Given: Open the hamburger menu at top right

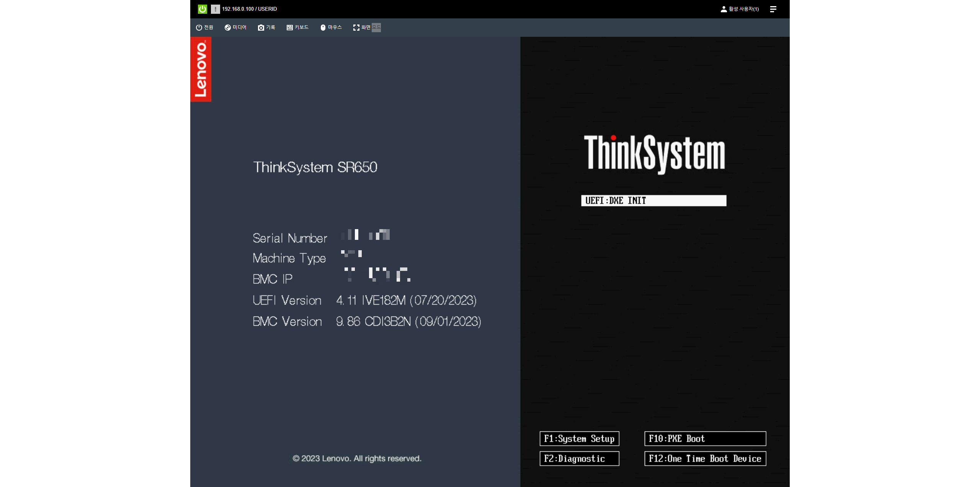Looking at the screenshot, I should pos(773,9).
